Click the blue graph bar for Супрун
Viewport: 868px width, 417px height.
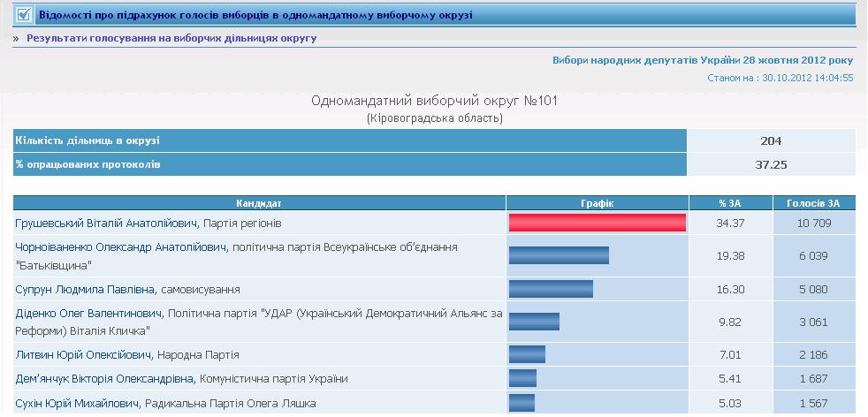pyautogui.click(x=551, y=289)
